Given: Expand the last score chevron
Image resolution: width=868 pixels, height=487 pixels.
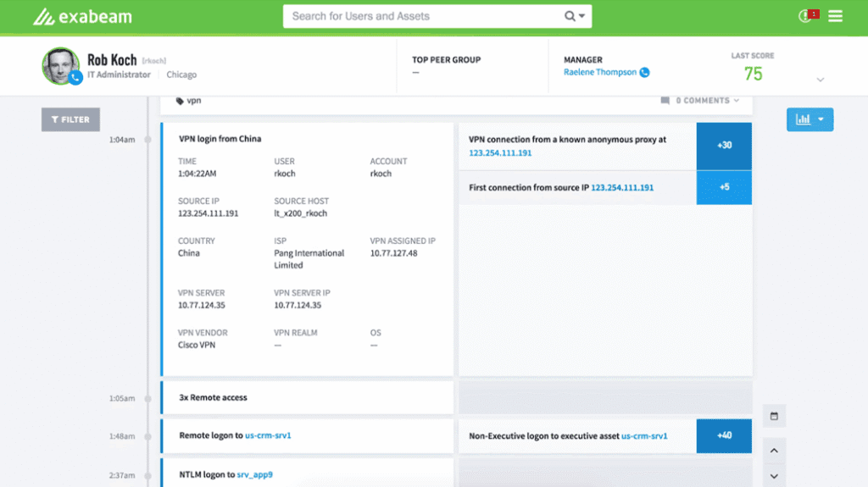Looking at the screenshot, I should click(821, 80).
